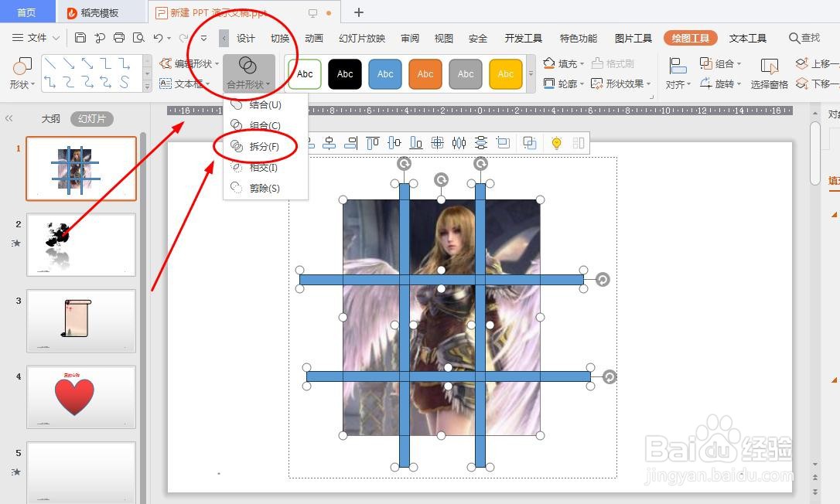Select the single arrow line shape
Image resolution: width=840 pixels, height=504 pixels.
69,63
